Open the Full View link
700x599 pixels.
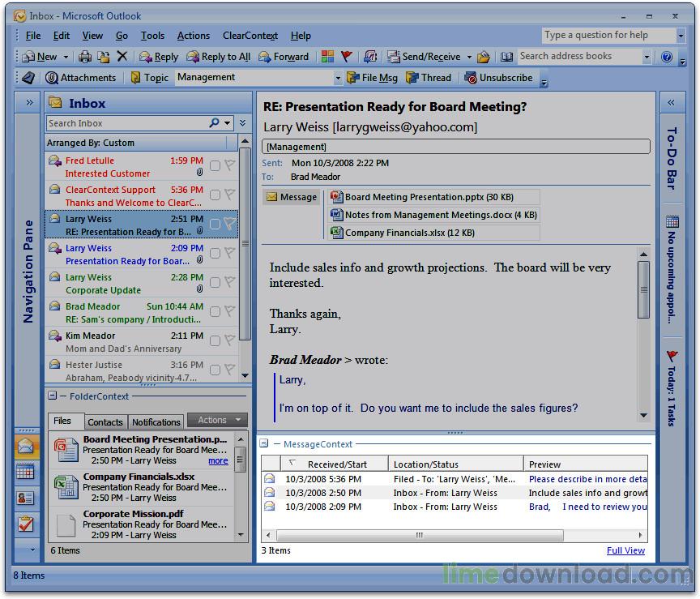625,550
